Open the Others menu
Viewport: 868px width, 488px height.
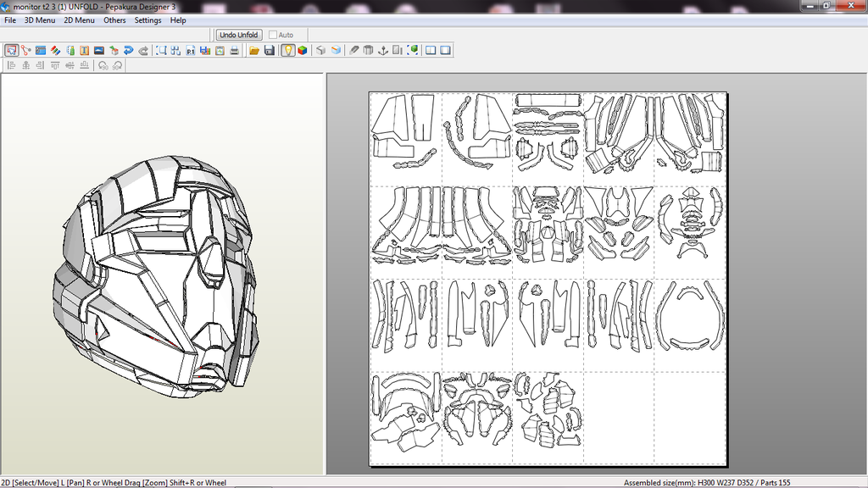(114, 20)
